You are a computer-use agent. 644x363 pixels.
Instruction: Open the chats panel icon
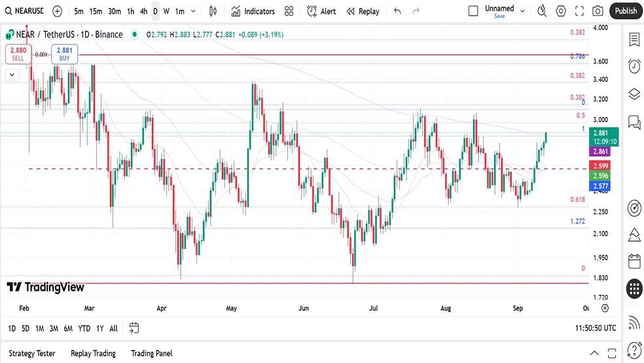pos(634,122)
